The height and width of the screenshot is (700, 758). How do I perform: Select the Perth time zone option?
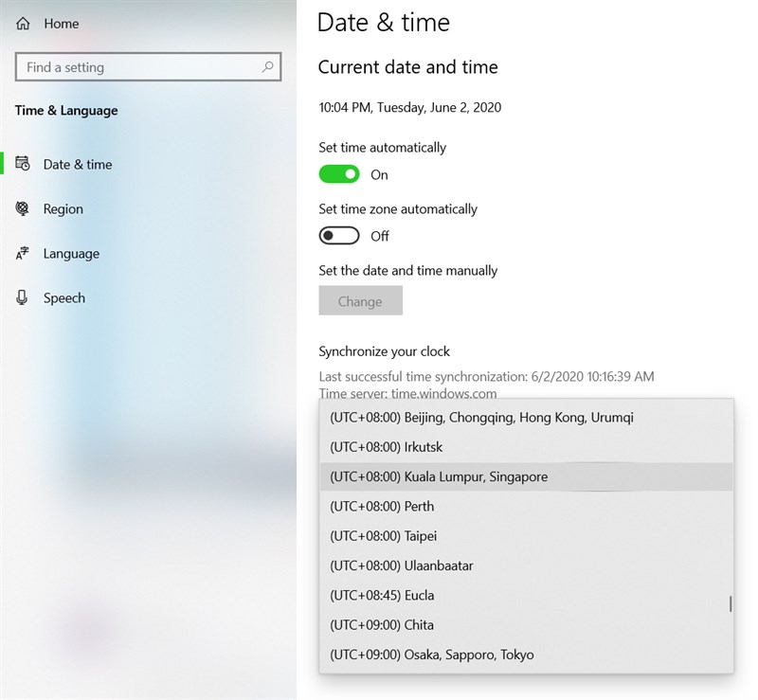[526, 506]
